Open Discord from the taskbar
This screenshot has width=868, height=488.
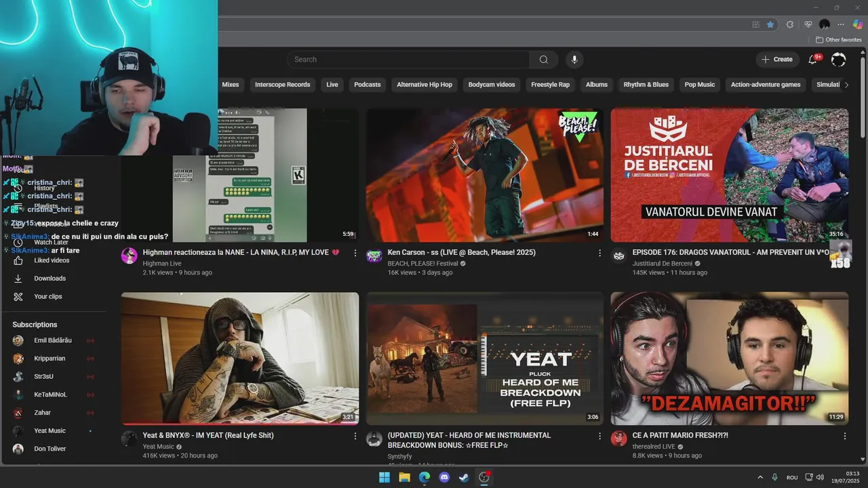(x=444, y=477)
